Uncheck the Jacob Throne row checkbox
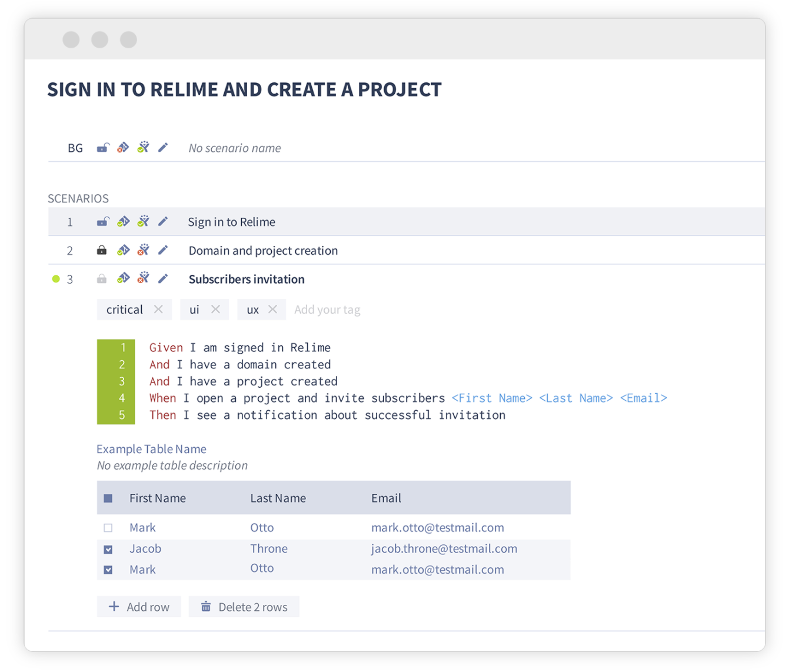The image size is (799, 672). 108,549
